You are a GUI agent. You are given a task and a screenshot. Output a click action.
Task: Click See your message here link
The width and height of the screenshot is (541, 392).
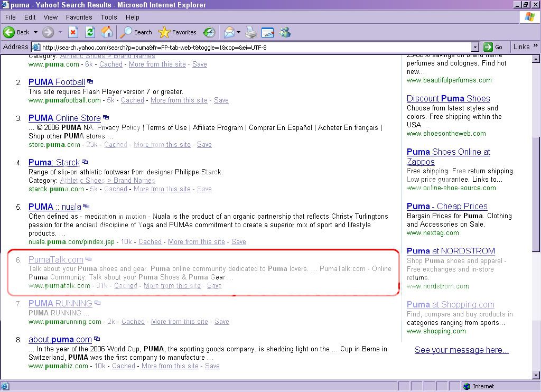click(462, 350)
